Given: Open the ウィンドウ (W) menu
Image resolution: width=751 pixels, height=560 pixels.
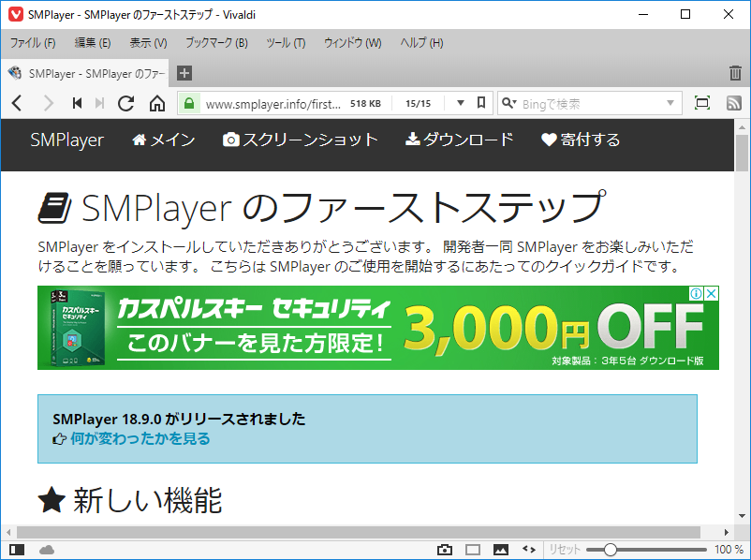Looking at the screenshot, I should pos(352,43).
